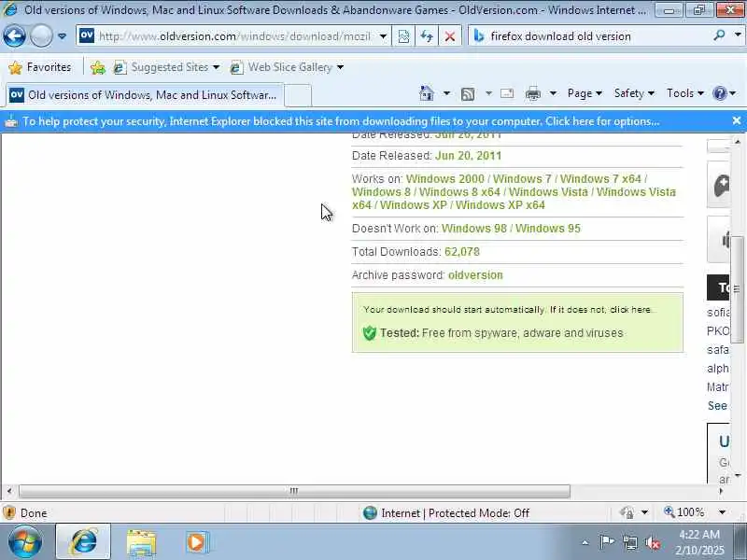The image size is (747, 560).
Task: Open a new blank tab
Action: click(x=298, y=95)
